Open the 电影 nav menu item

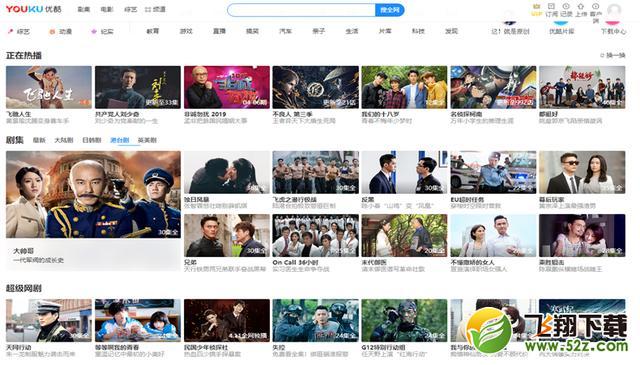(x=107, y=9)
